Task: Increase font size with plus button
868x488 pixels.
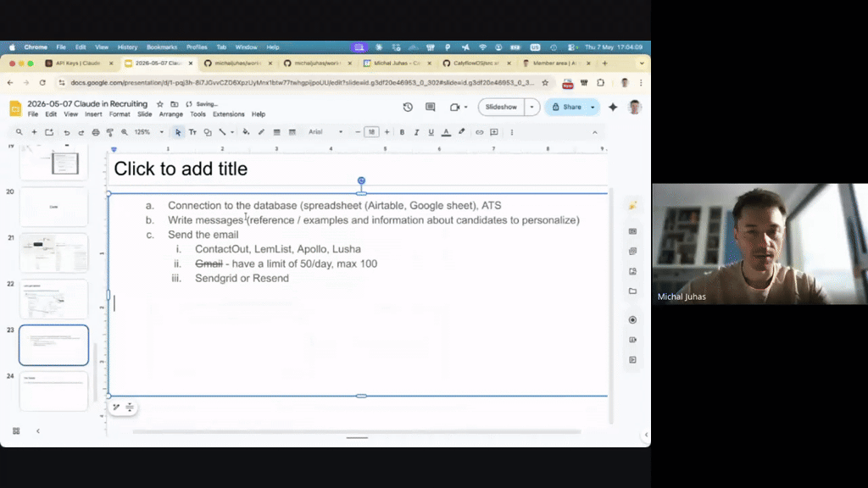Action: (x=387, y=132)
